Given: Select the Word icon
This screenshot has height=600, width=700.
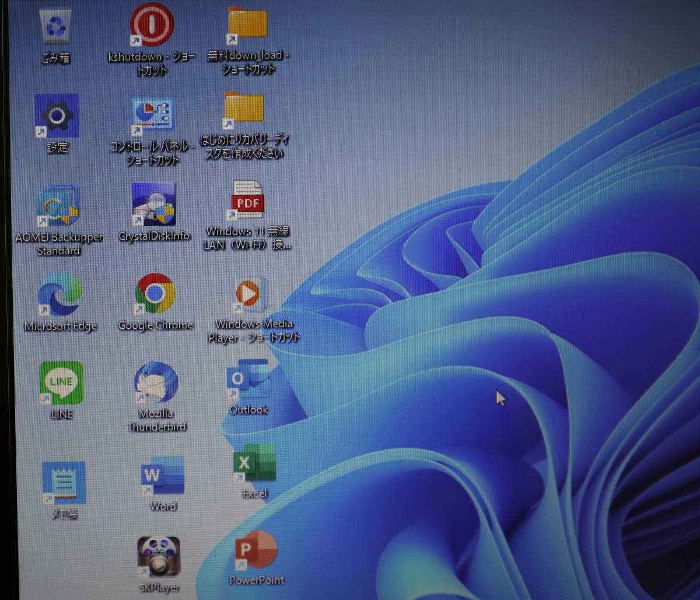Looking at the screenshot, I should point(162,476).
